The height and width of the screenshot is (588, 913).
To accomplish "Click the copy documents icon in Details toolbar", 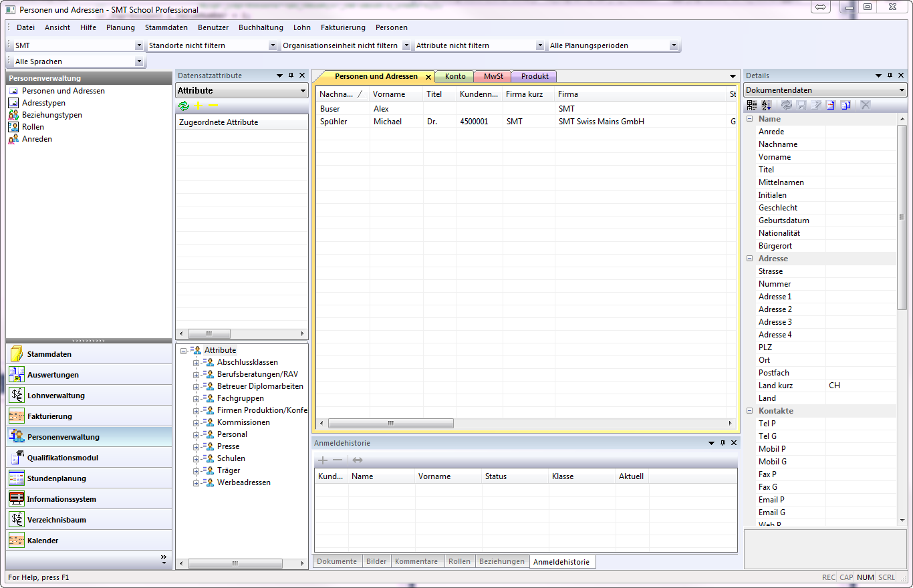I will [845, 106].
